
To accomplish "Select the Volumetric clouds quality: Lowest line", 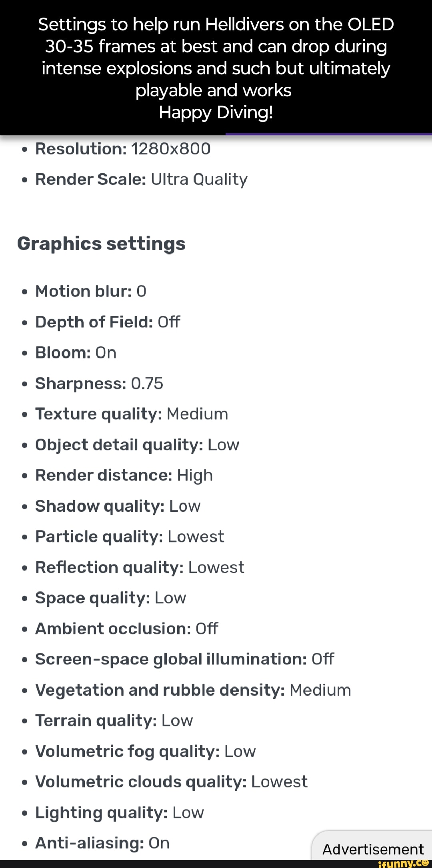I will click(x=171, y=782).
